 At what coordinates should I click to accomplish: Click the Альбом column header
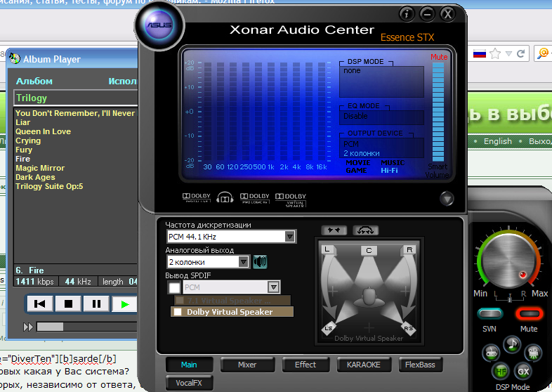(34, 81)
